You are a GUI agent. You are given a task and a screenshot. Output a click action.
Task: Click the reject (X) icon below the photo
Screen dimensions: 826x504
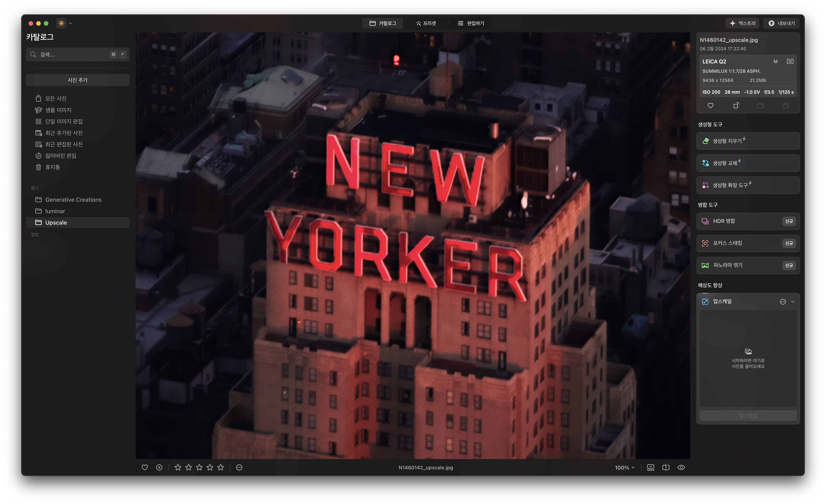click(159, 467)
